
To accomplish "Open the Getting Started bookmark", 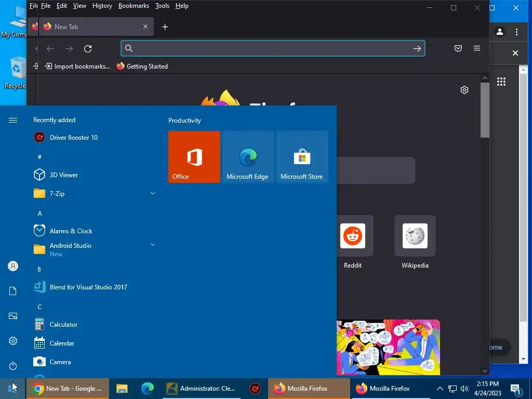I will pos(142,66).
